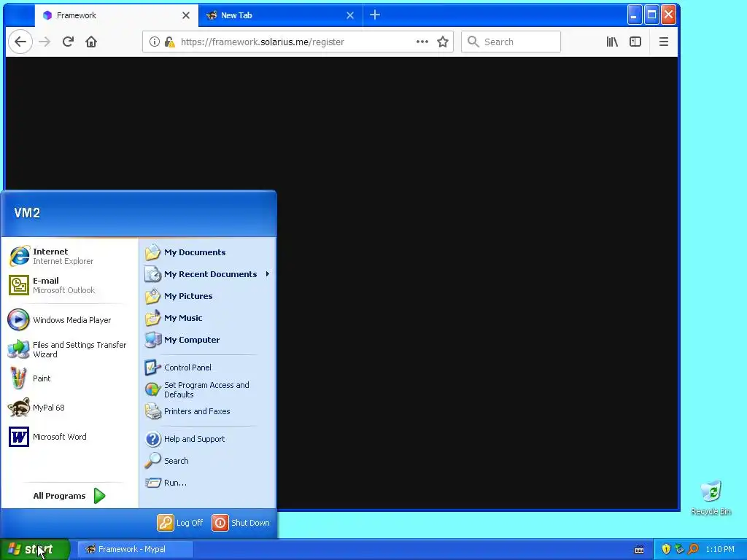Open MyPal 68 from Start menu
747x560 pixels.
click(x=69, y=408)
